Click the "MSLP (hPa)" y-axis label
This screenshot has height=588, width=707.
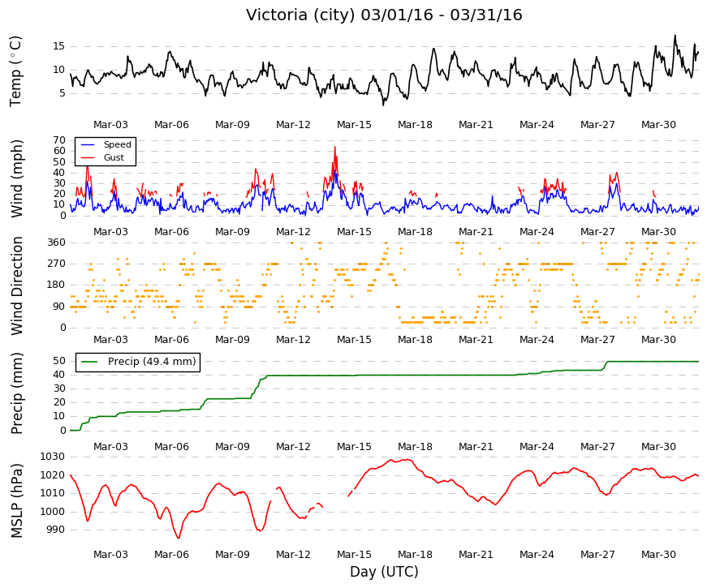[17, 500]
